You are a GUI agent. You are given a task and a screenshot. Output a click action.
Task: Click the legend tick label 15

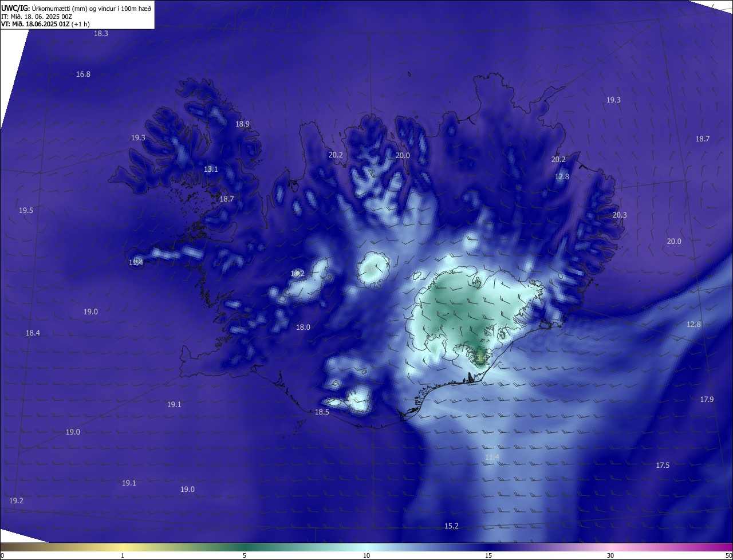488,555
